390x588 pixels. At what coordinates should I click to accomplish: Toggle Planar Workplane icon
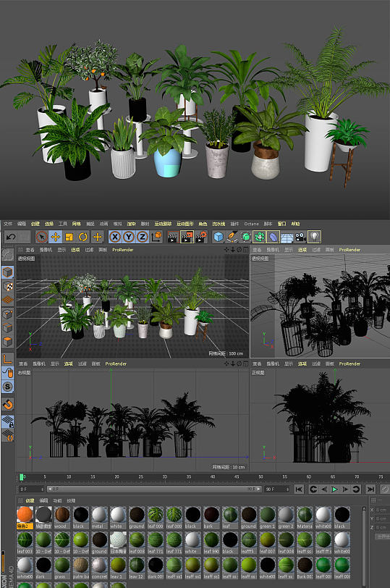tap(7, 436)
